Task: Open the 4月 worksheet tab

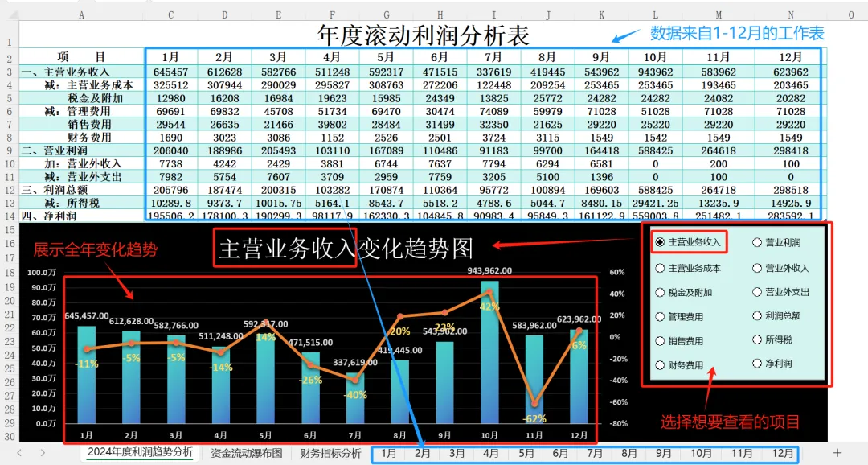Action: point(491,454)
